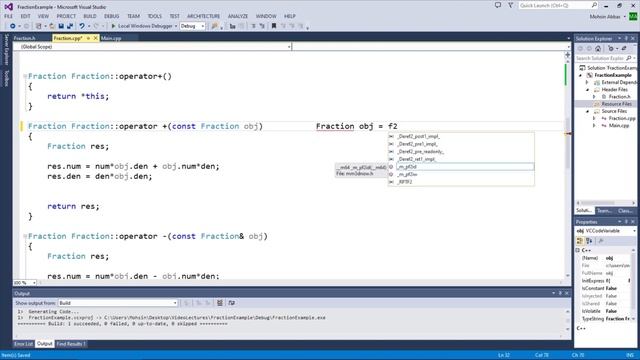Expand the Main.cpp tree node arrow
The image size is (640, 360).
594,126
